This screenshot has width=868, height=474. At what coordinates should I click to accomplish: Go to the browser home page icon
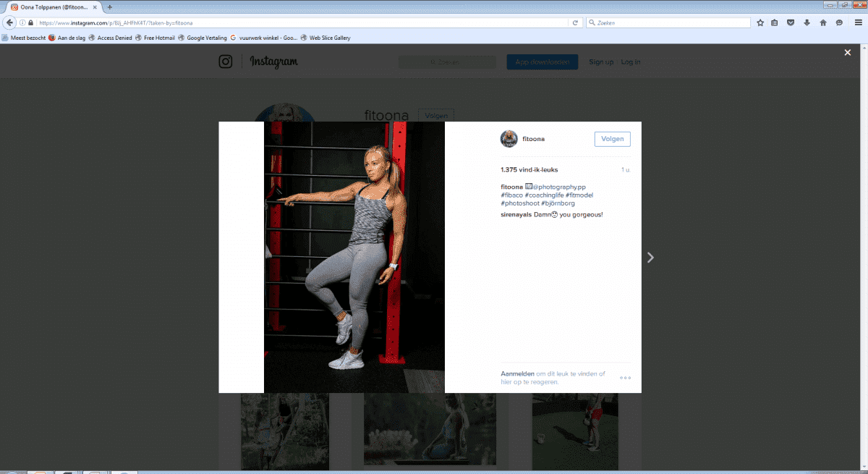pyautogui.click(x=823, y=22)
